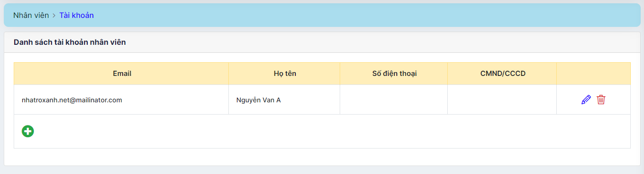The image size is (644, 174).
Task: Click the empty footer row beside the plus icon
Action: (330, 131)
